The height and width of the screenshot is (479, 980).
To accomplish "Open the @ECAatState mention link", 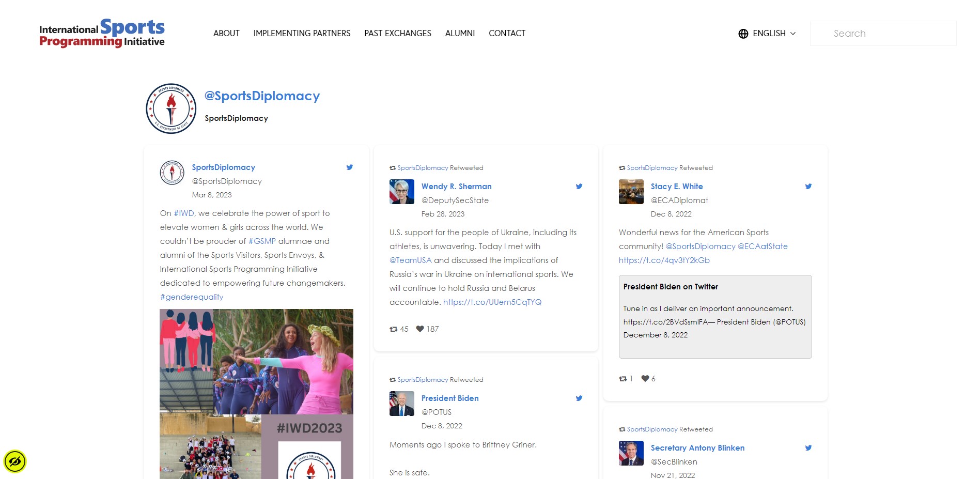I will coord(763,246).
